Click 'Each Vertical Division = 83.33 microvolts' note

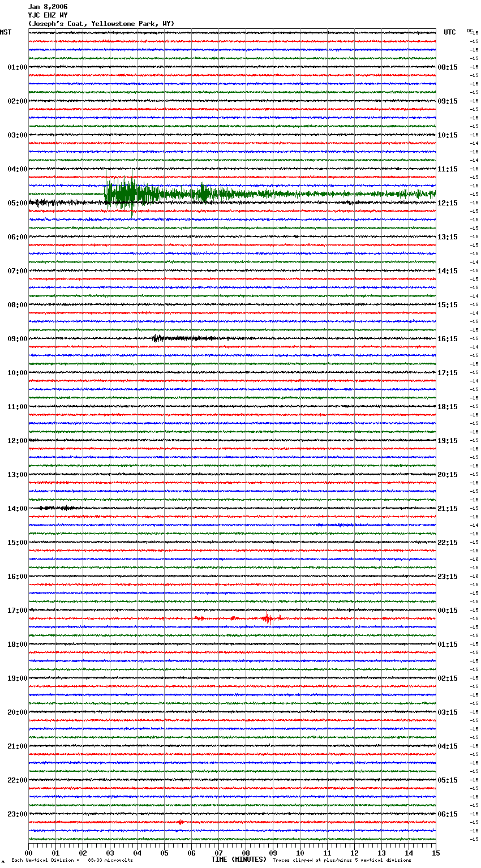(x=72, y=860)
